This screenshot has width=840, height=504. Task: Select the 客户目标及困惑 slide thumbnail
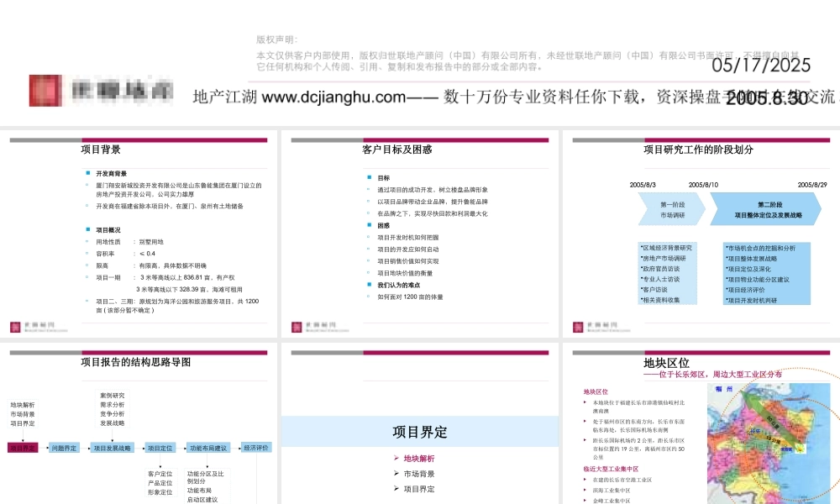click(x=419, y=234)
